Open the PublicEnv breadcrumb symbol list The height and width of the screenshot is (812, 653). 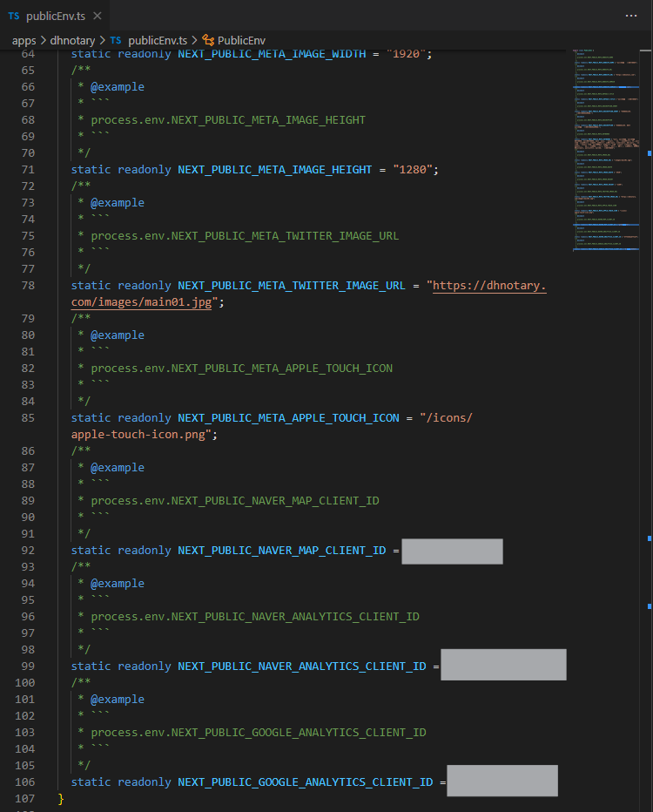(x=241, y=40)
